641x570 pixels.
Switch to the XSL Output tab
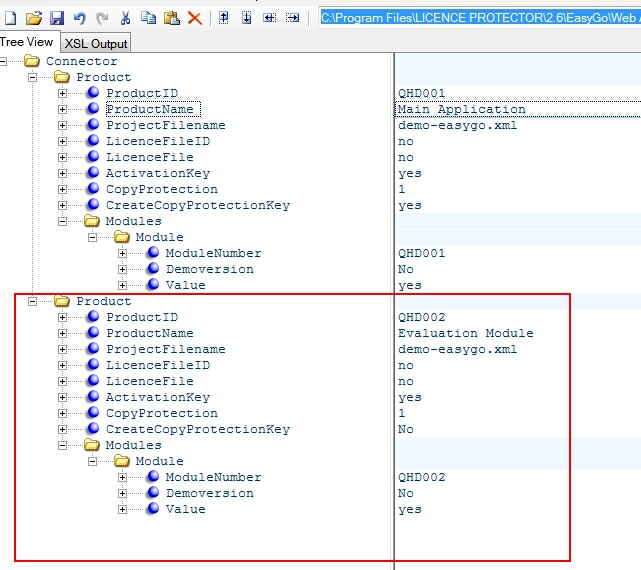pyautogui.click(x=96, y=43)
